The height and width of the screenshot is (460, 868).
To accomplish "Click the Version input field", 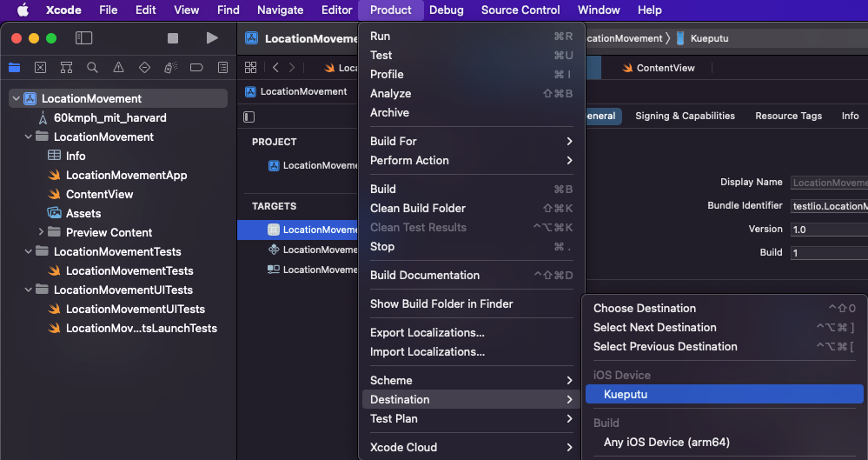I will tap(829, 230).
